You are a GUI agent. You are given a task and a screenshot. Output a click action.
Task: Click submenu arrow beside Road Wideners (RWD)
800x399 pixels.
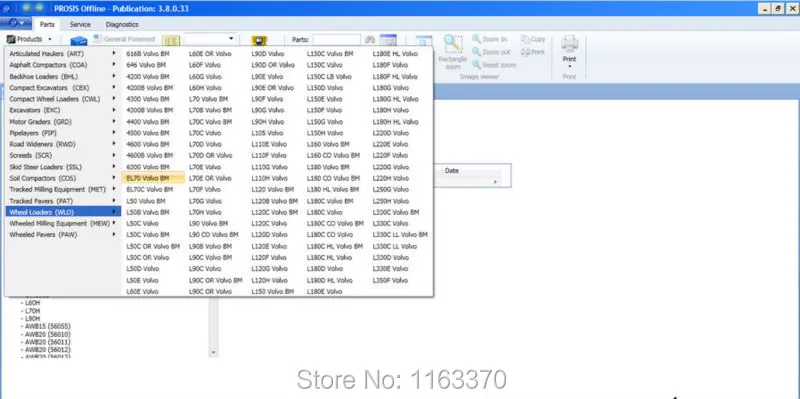pos(114,144)
